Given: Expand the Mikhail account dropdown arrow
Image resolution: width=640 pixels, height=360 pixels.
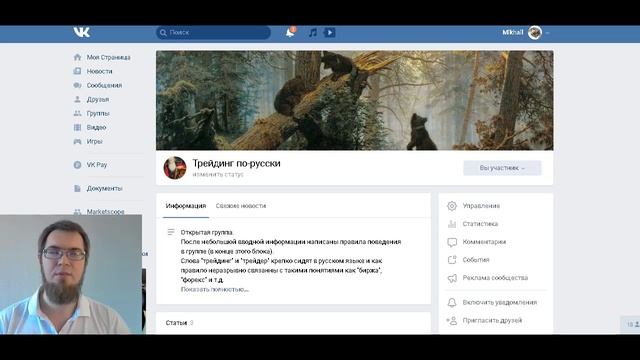Looking at the screenshot, I should click(547, 33).
